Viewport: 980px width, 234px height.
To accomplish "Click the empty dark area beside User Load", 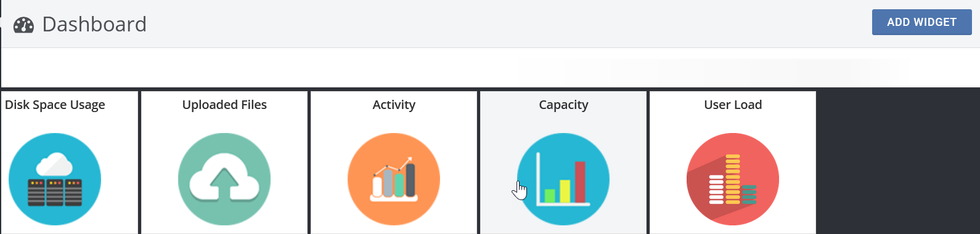I will click(x=898, y=163).
